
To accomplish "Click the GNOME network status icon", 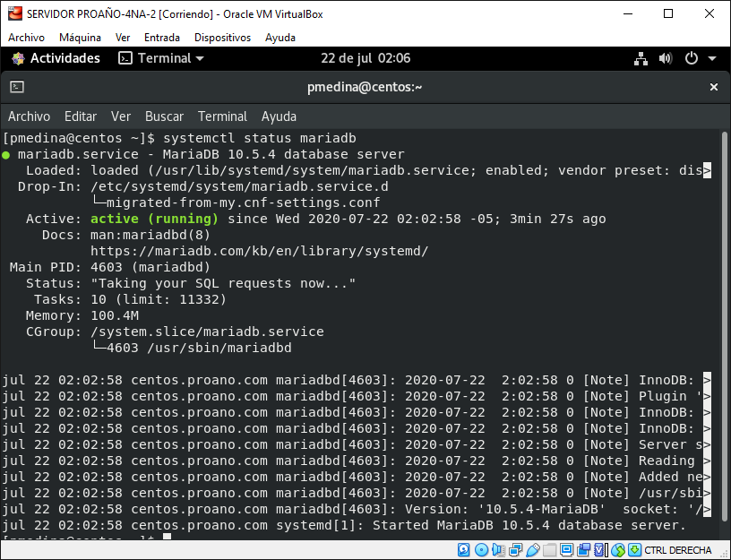I will (641, 59).
